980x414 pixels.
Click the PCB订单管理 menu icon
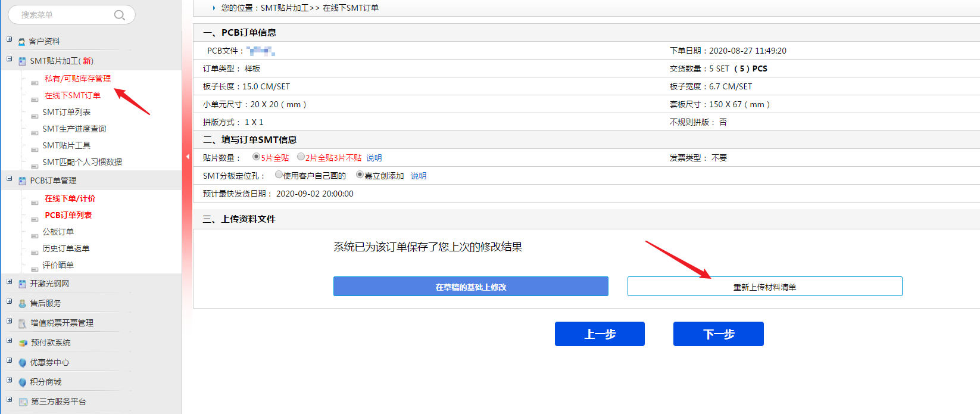pyautogui.click(x=22, y=181)
